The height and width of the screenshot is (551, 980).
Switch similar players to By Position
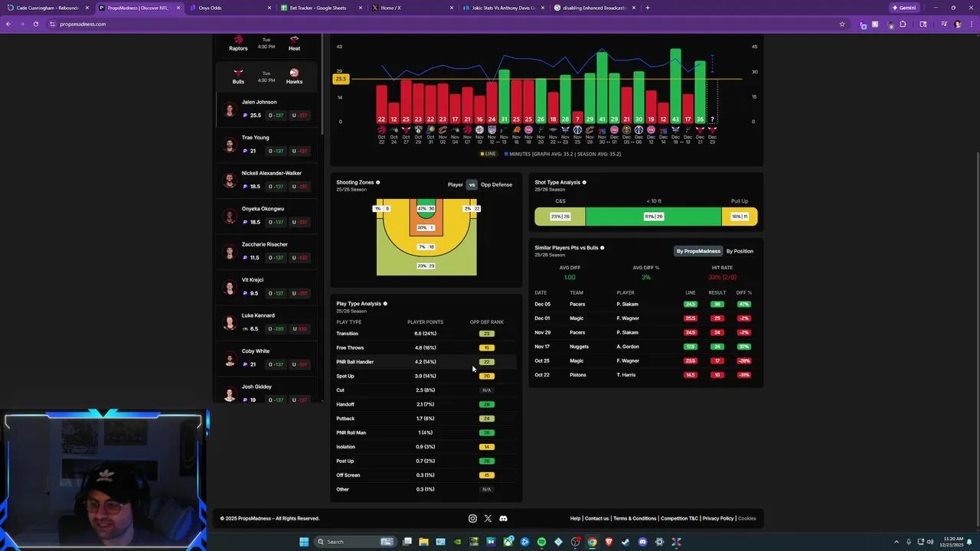pos(740,251)
